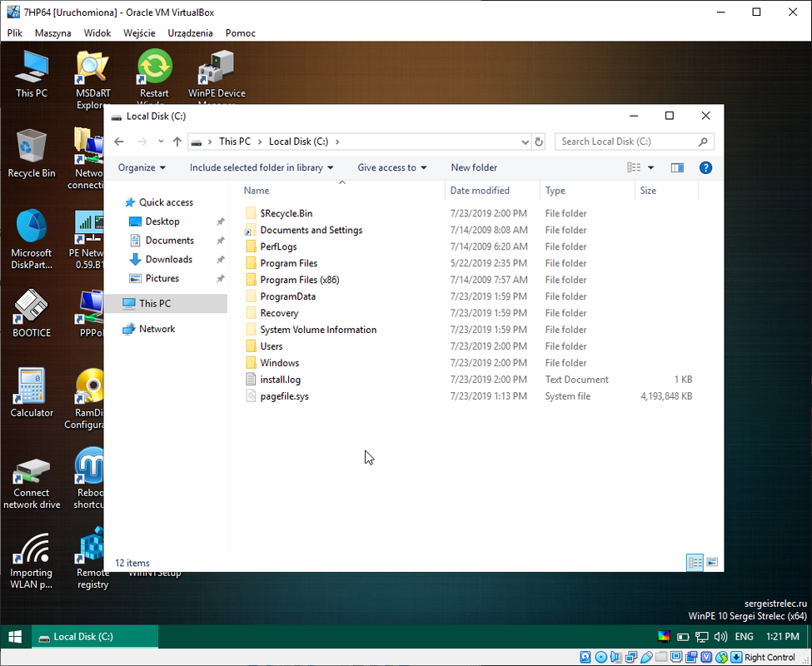Click the Restart Windows desktop shortcut

154,75
